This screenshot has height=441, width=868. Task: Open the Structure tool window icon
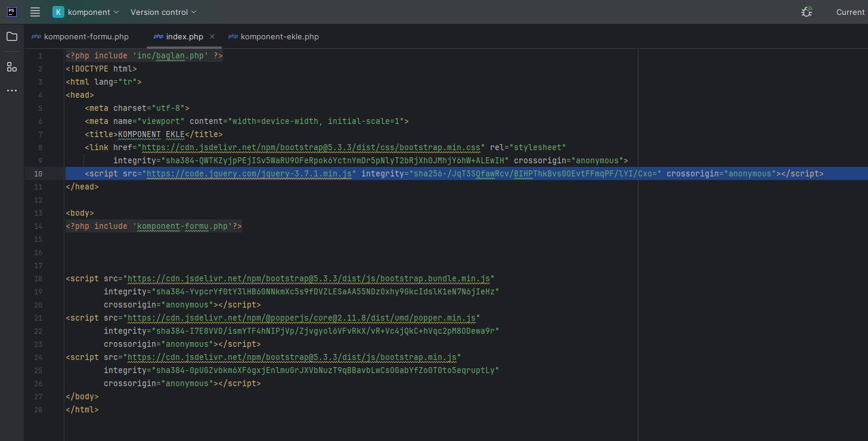coord(12,67)
